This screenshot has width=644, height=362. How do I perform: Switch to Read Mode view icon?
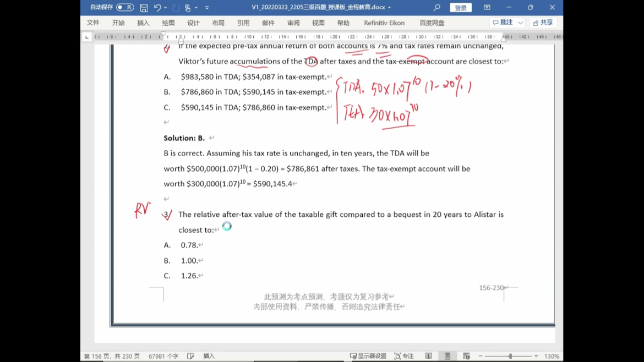coord(429,356)
